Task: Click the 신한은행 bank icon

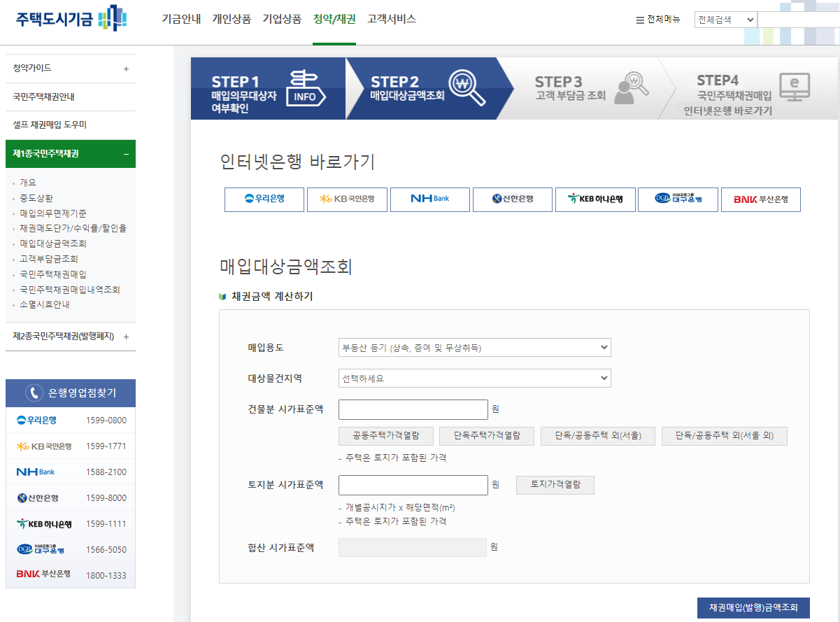Action: [512, 199]
